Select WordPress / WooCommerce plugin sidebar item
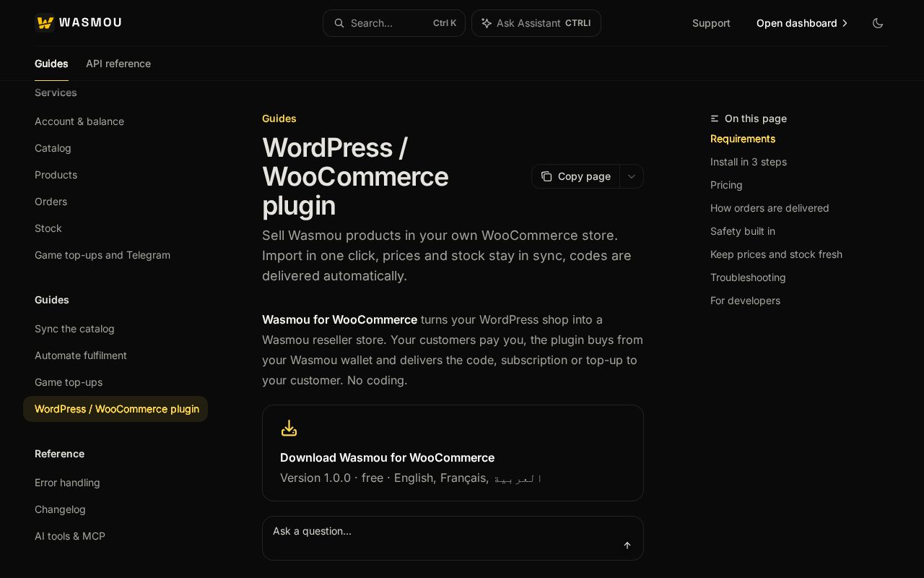 [115, 409]
